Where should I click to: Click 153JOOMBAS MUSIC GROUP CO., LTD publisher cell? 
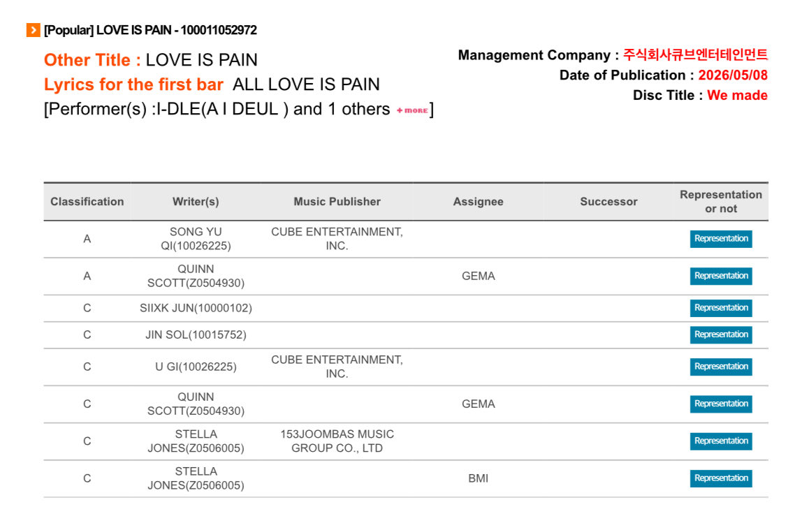click(x=337, y=441)
